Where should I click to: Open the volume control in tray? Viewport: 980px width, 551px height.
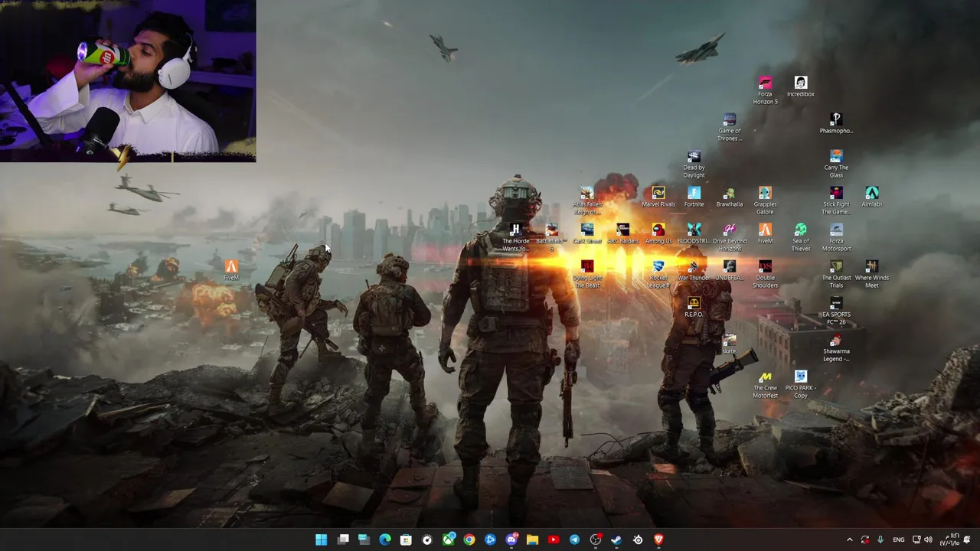pyautogui.click(x=929, y=540)
